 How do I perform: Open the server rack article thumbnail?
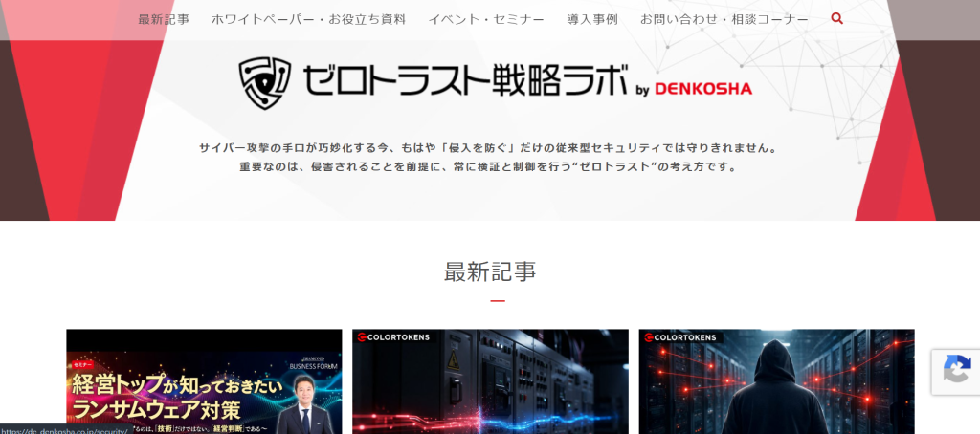[491, 381]
